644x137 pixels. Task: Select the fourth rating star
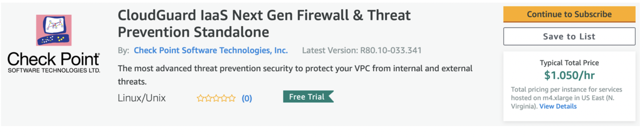224,98
